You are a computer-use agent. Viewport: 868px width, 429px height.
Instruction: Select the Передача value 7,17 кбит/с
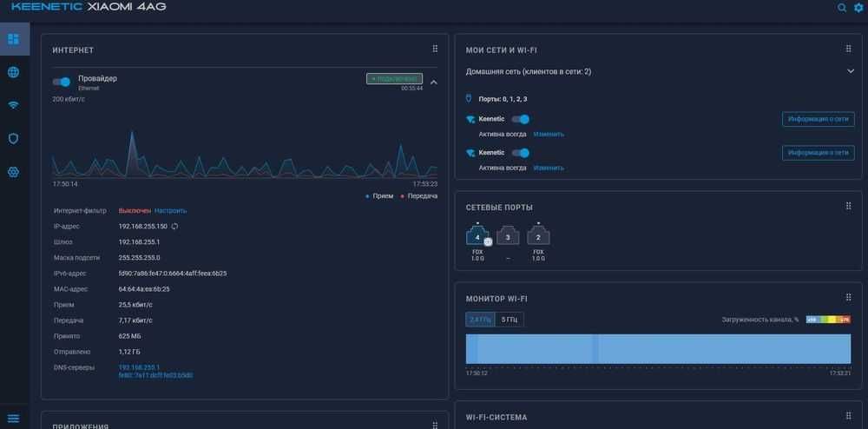(x=135, y=320)
